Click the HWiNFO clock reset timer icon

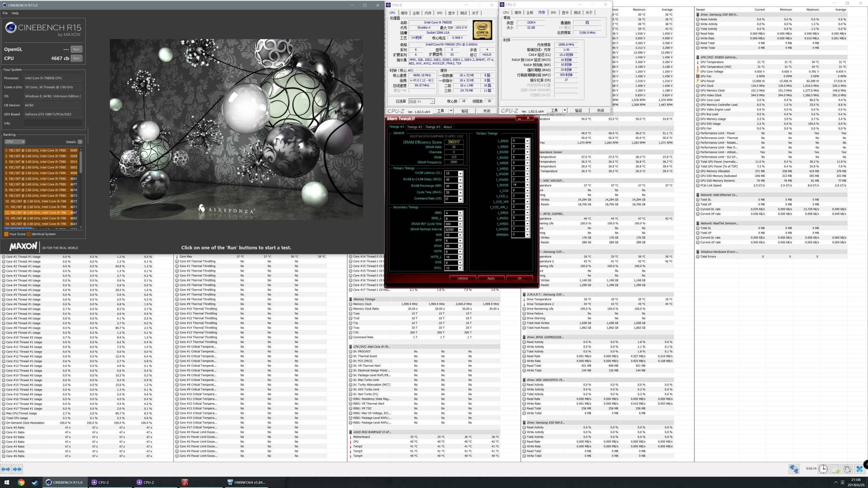(823, 469)
